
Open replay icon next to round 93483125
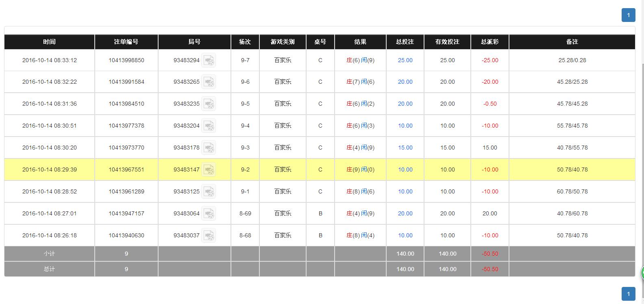[209, 192]
